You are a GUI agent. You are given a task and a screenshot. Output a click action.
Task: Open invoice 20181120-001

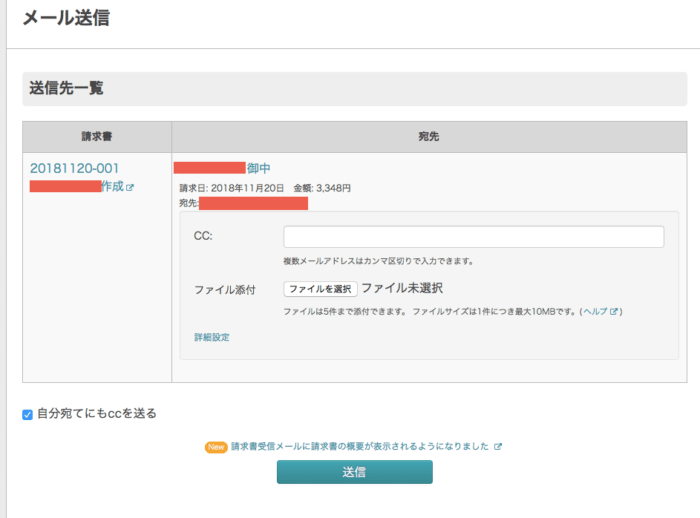coord(75,168)
